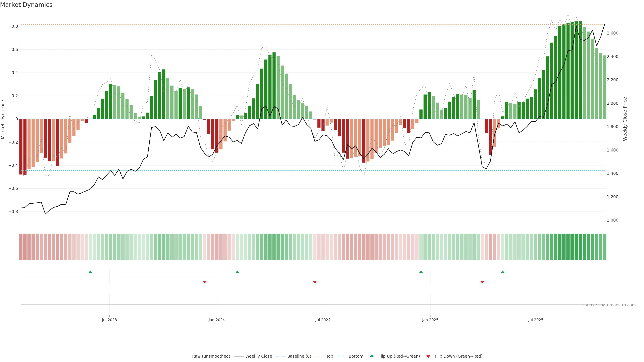Click green flip-up triangle just before Jul 2023

90,272
